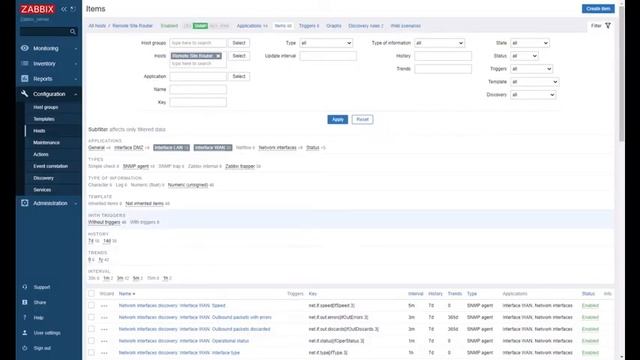This screenshot has width=640, height=360.
Task: Open Maintenance in the Configuration submenu
Action: (x=47, y=142)
